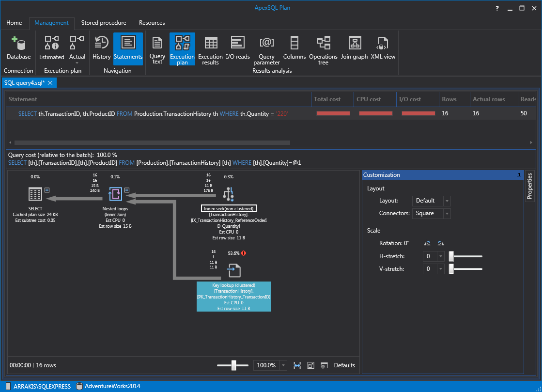Viewport: 542px width, 392px height.
Task: Click the Key lookup operator icon
Action: 234,271
